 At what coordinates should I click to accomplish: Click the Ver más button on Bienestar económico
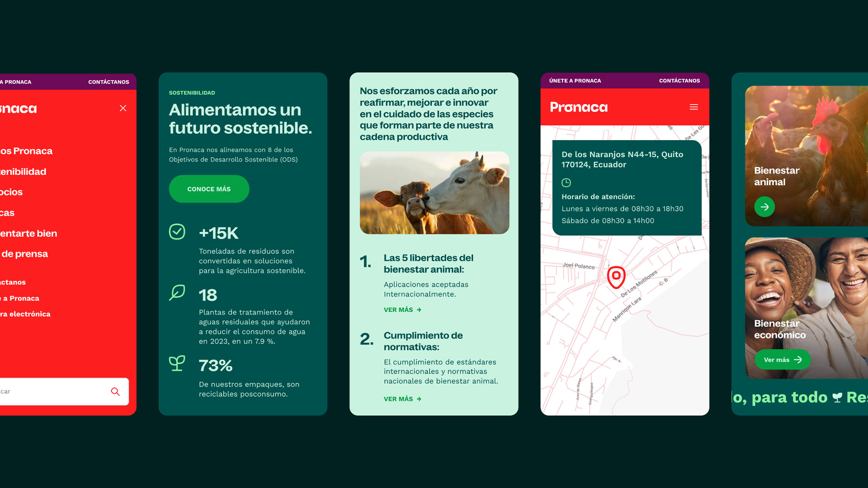point(783,360)
